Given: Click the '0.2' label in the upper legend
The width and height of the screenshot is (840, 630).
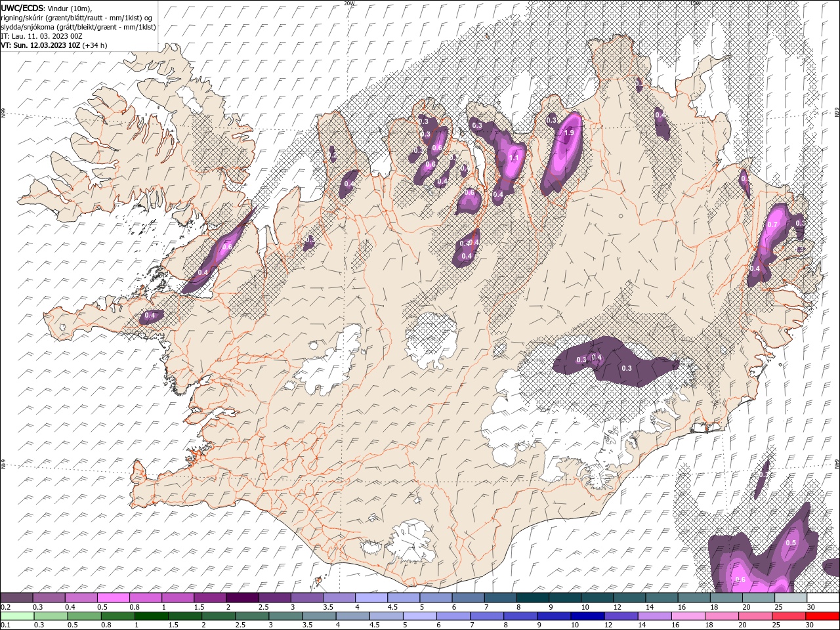Looking at the screenshot, I should [x=5, y=607].
